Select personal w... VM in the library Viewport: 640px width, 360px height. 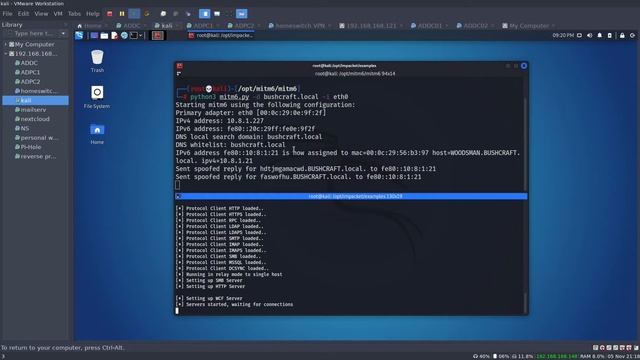point(37,138)
